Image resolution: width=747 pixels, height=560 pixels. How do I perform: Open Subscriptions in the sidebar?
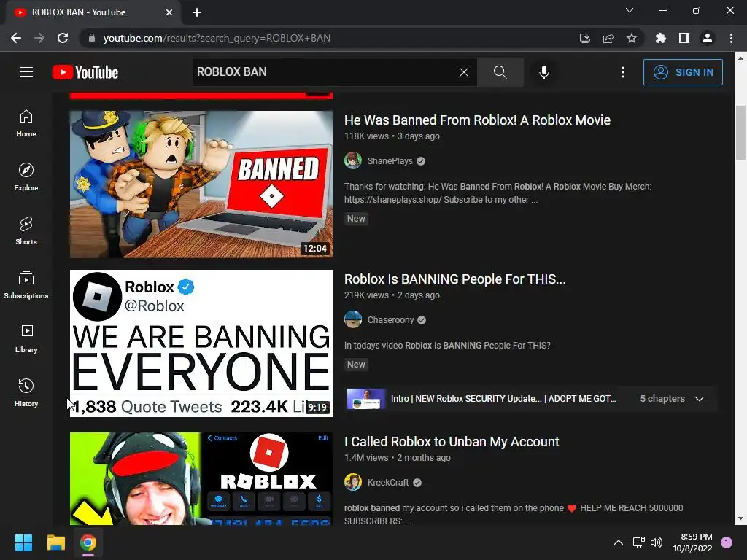[x=26, y=285]
